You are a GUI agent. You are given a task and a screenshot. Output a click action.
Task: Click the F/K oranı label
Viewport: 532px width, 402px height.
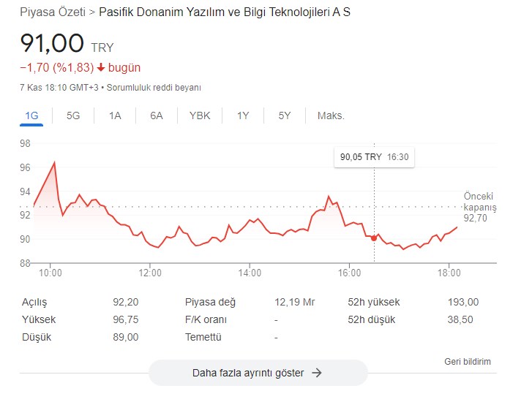[x=206, y=319]
